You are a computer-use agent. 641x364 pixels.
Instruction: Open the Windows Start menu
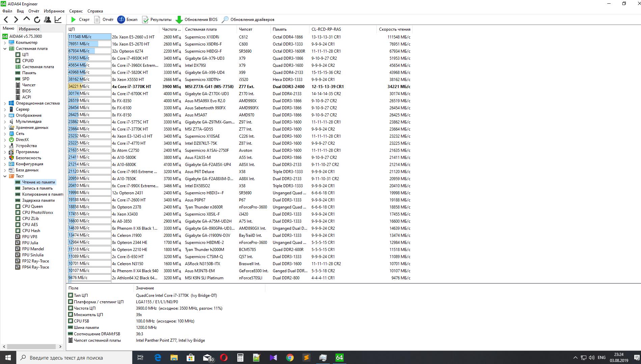click(8, 358)
